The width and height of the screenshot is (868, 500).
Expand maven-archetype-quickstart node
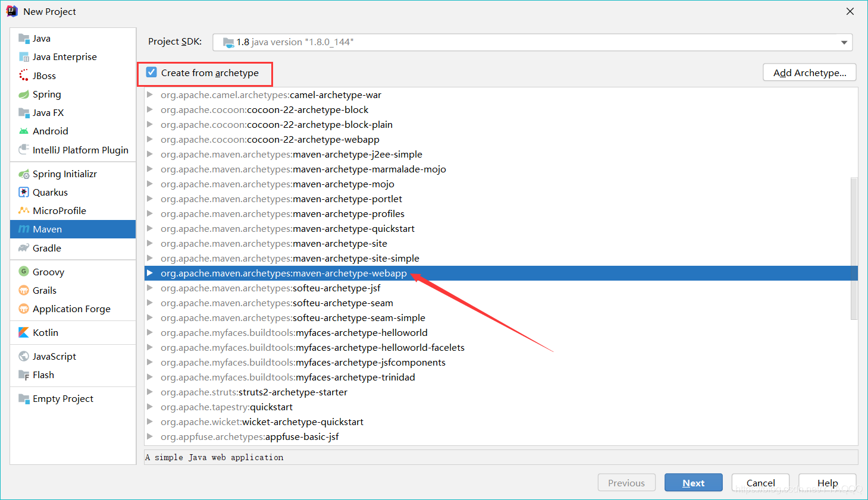point(150,228)
